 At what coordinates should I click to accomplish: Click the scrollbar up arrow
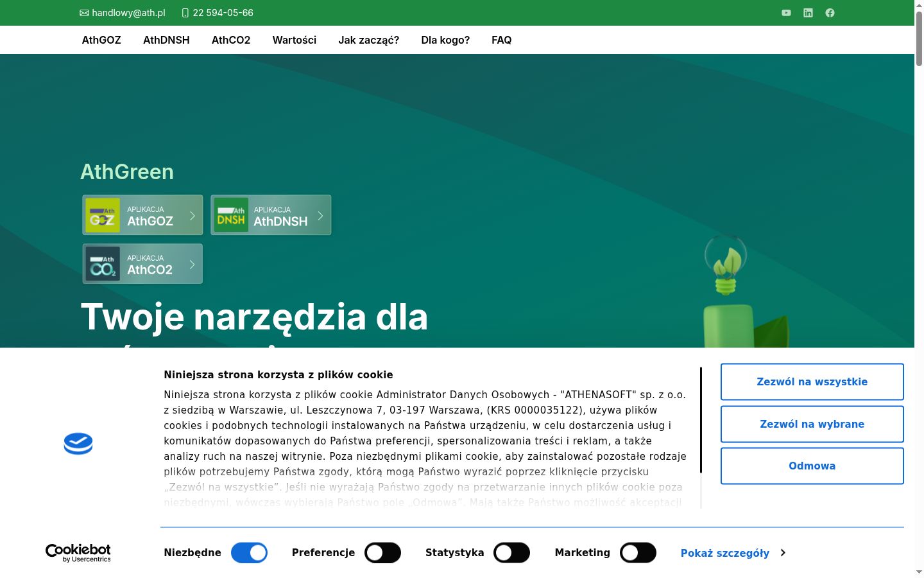919,4
